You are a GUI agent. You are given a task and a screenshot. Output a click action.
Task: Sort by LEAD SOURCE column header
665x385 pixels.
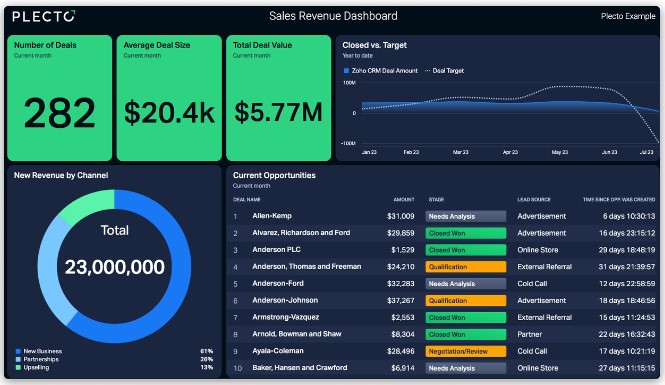(534, 199)
